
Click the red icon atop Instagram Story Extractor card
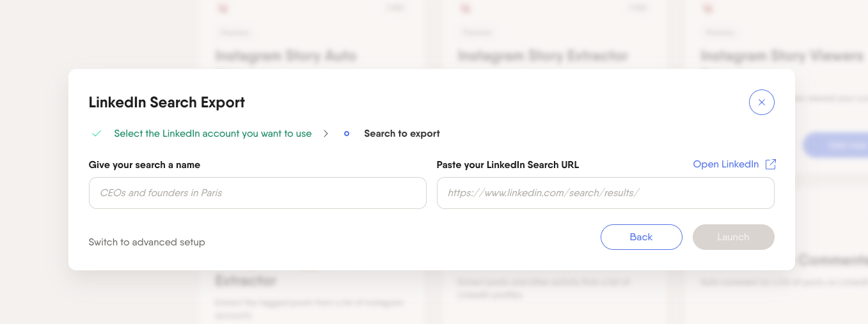pyautogui.click(x=465, y=9)
